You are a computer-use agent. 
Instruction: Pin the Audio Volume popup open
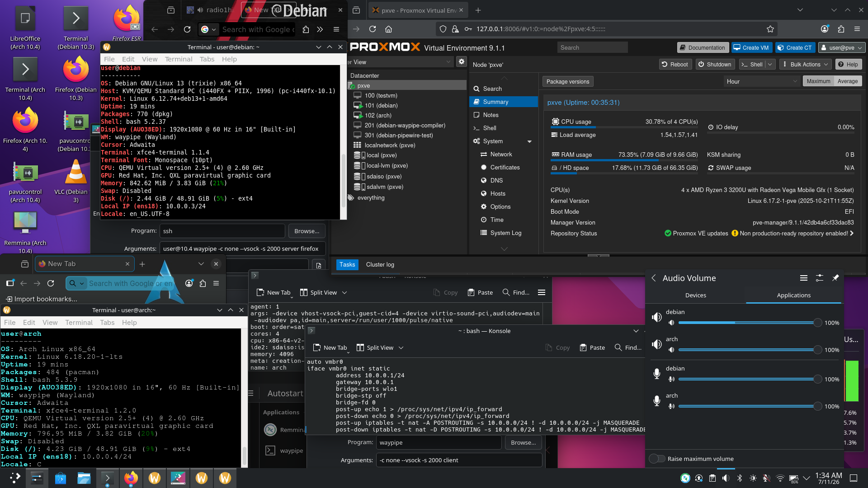835,278
